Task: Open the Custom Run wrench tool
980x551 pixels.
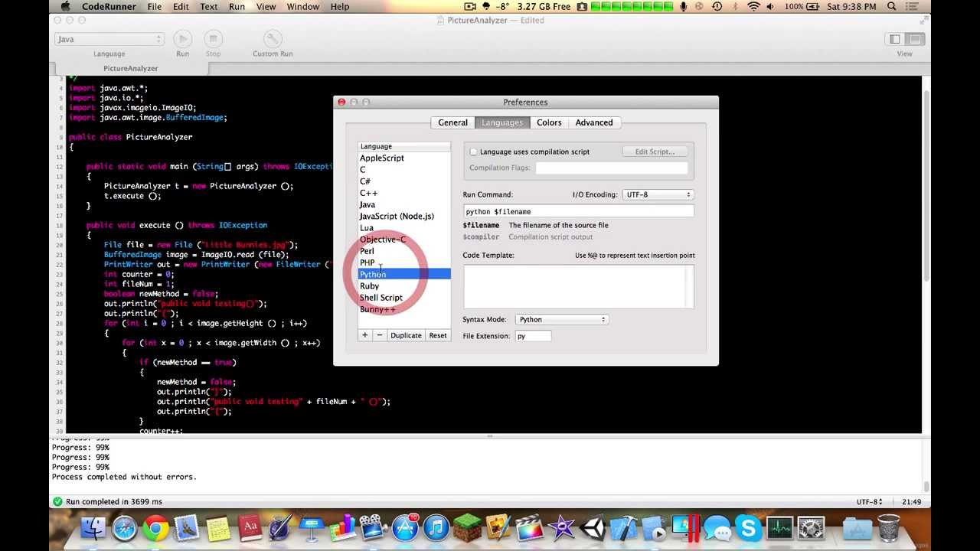Action: click(x=273, y=39)
